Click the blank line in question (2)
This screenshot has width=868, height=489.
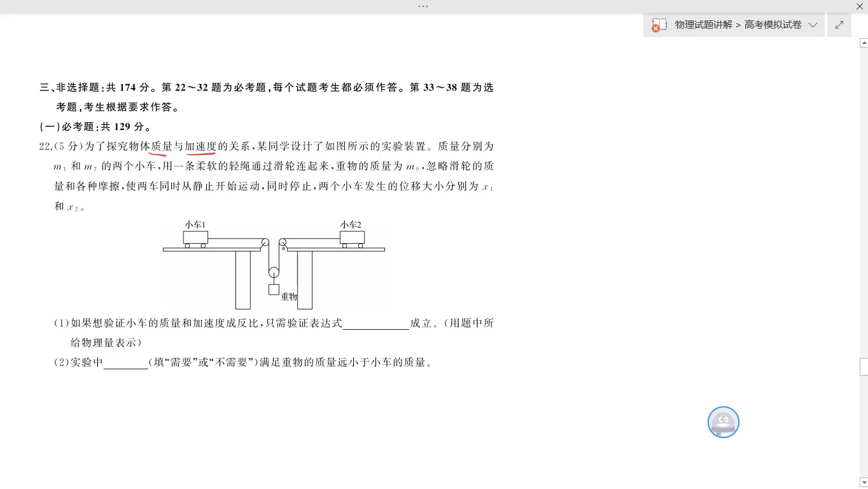pyautogui.click(x=125, y=363)
